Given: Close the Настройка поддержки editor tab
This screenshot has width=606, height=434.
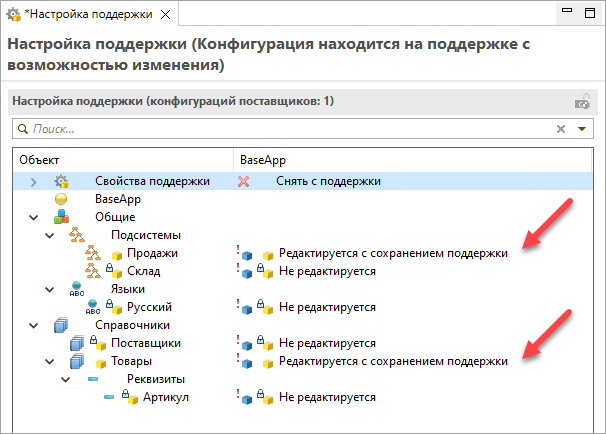Looking at the screenshot, I should click(x=165, y=14).
